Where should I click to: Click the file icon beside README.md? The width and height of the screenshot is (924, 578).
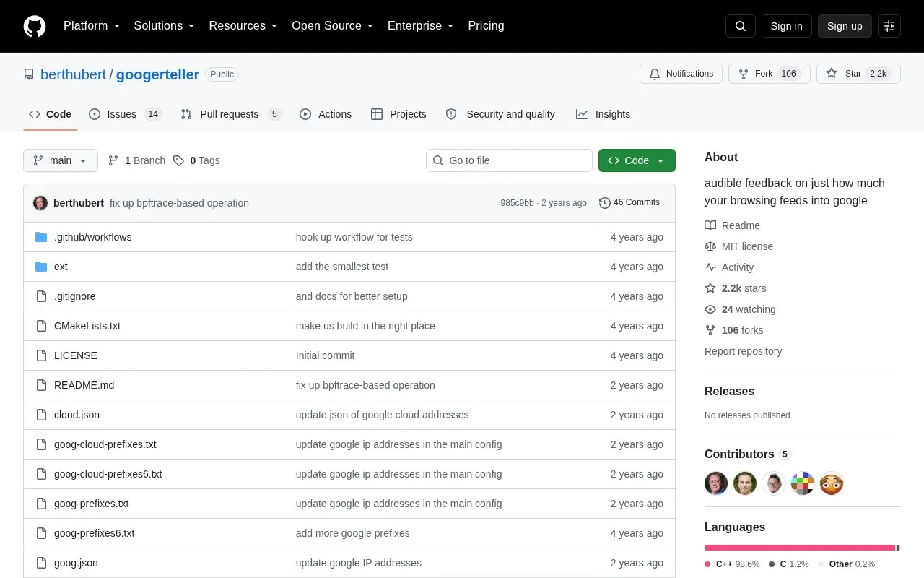click(x=41, y=385)
